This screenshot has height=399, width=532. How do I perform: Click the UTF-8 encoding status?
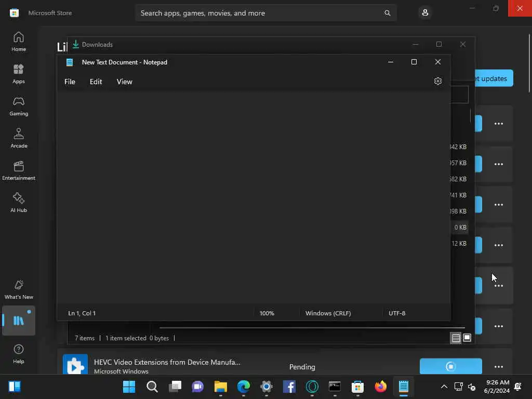coord(397,313)
